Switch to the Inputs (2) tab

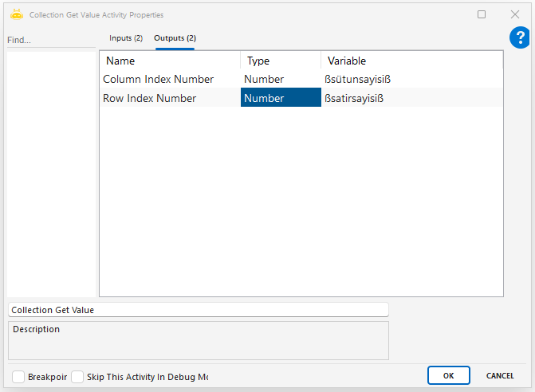point(126,38)
